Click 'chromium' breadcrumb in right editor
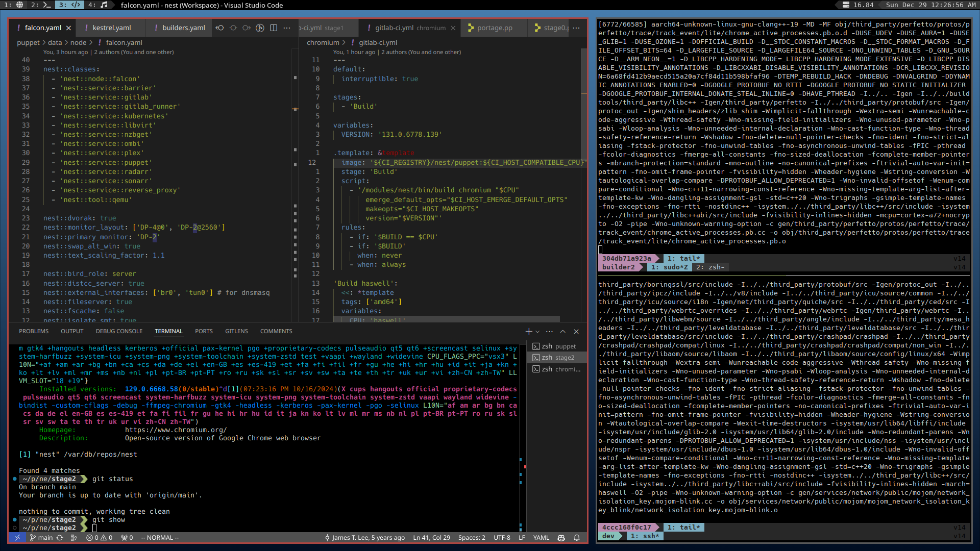This screenshot has width=980, height=551. (x=323, y=43)
